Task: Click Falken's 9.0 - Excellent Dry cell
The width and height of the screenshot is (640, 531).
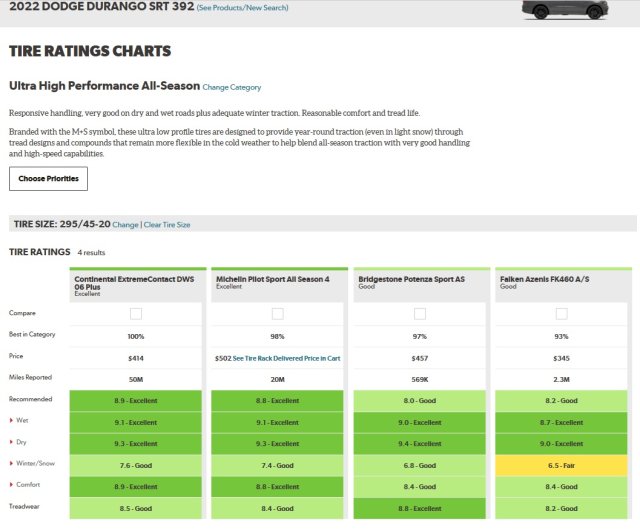Action: (x=561, y=444)
